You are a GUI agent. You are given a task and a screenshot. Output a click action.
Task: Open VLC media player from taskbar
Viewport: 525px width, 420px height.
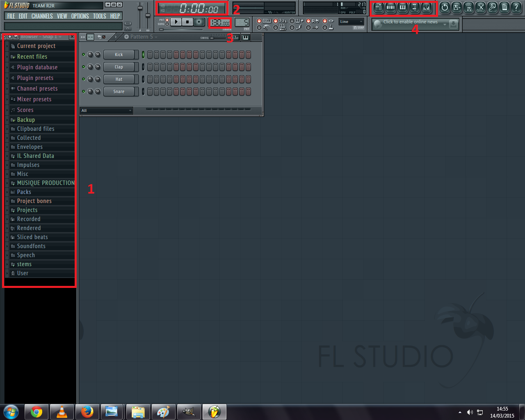click(62, 412)
